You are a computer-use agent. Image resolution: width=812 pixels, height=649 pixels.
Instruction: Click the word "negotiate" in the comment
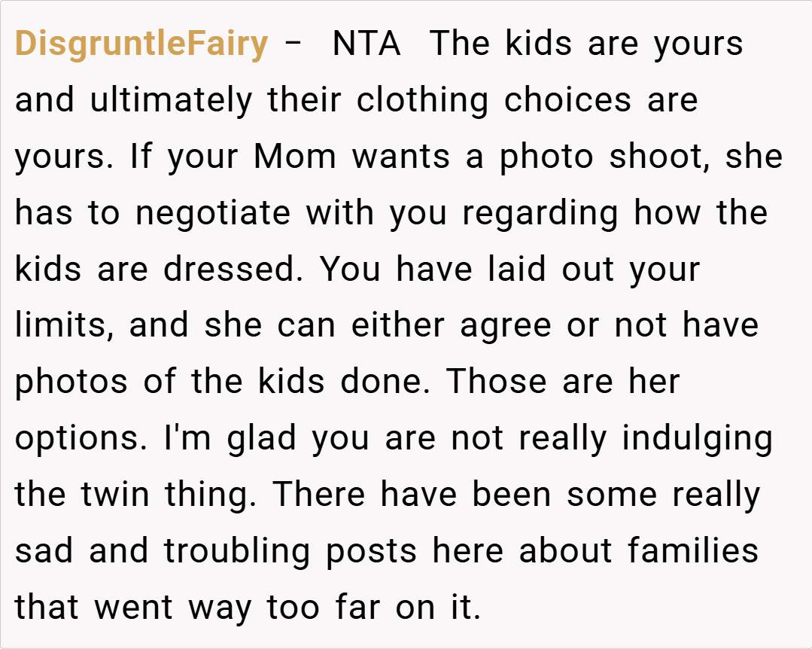[x=213, y=214]
